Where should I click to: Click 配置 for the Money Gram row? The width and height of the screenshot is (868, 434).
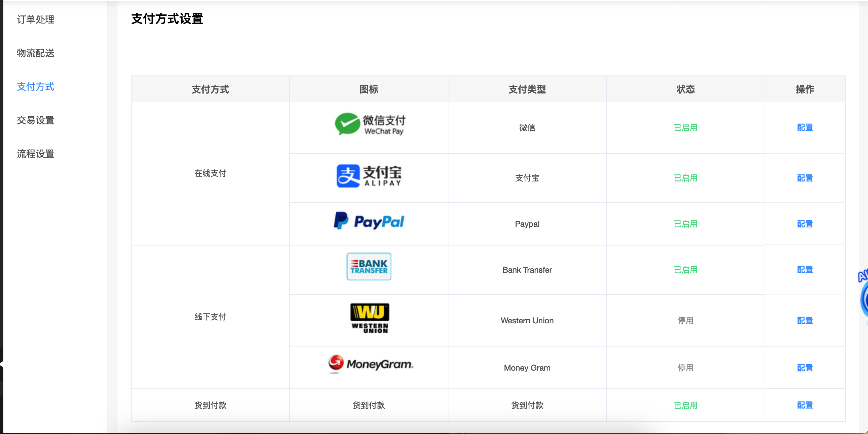805,368
